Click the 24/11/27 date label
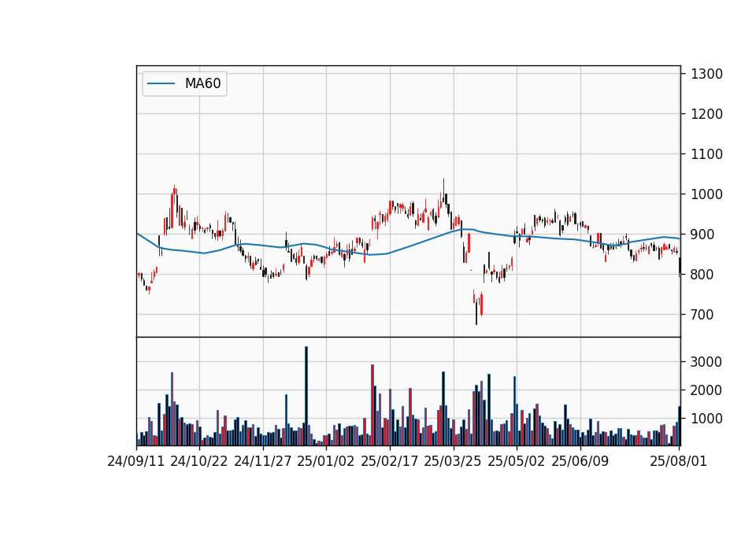The height and width of the screenshot is (543, 756). [x=263, y=461]
